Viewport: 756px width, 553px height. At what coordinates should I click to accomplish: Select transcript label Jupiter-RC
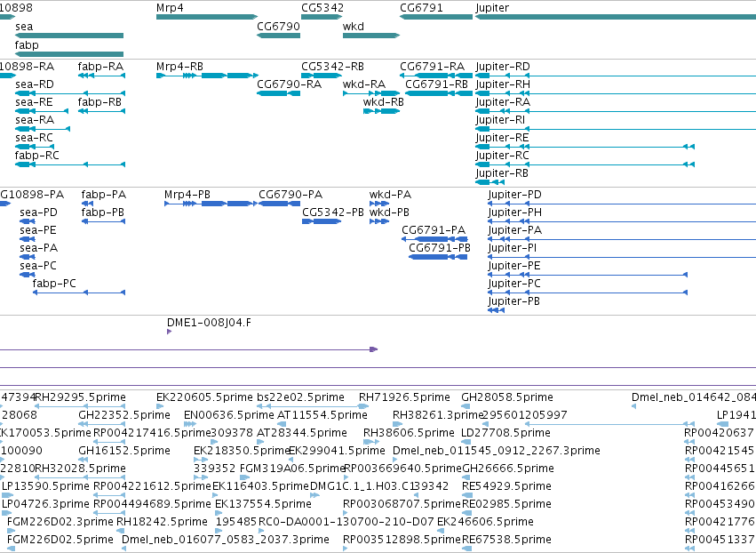pos(503,156)
